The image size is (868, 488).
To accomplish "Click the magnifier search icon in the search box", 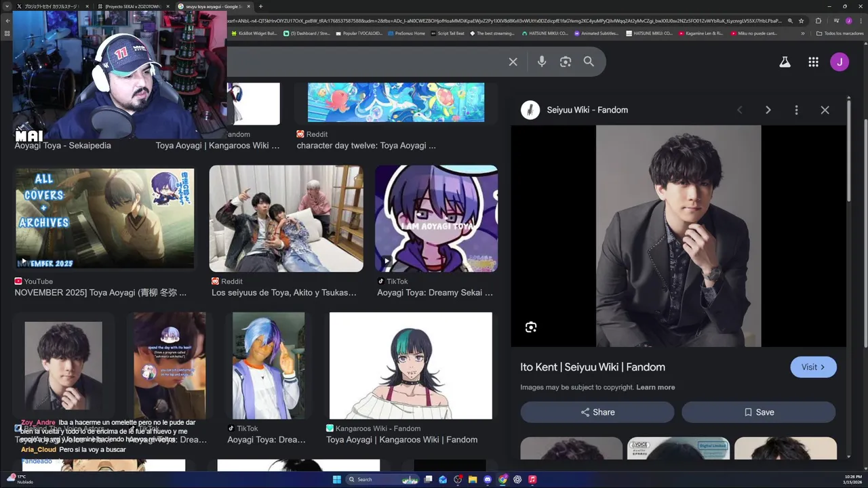I will (x=589, y=62).
